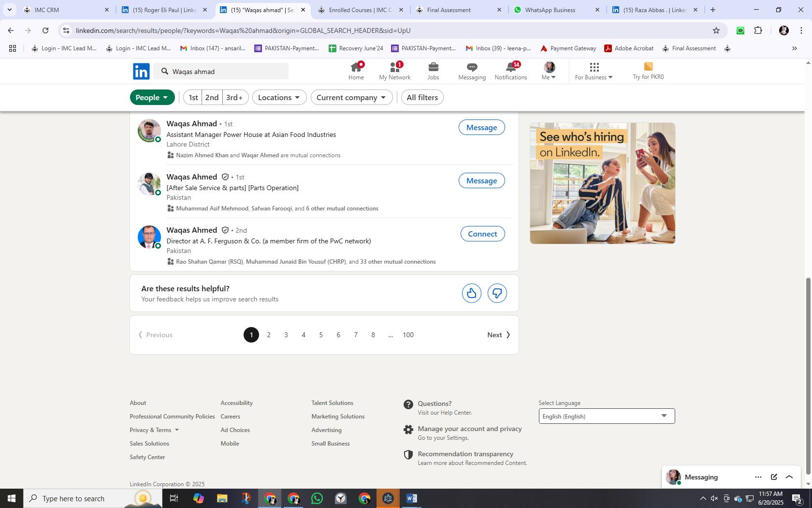The image size is (812, 508).
Task: Click thumbs down feedback icon
Action: click(x=497, y=293)
